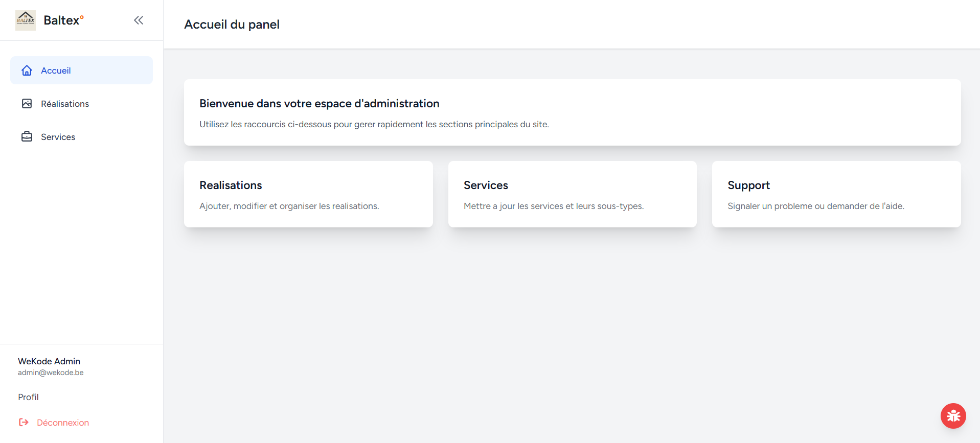Click the Accueil du panel page title
Screen dimensions: 980x443
232,25
